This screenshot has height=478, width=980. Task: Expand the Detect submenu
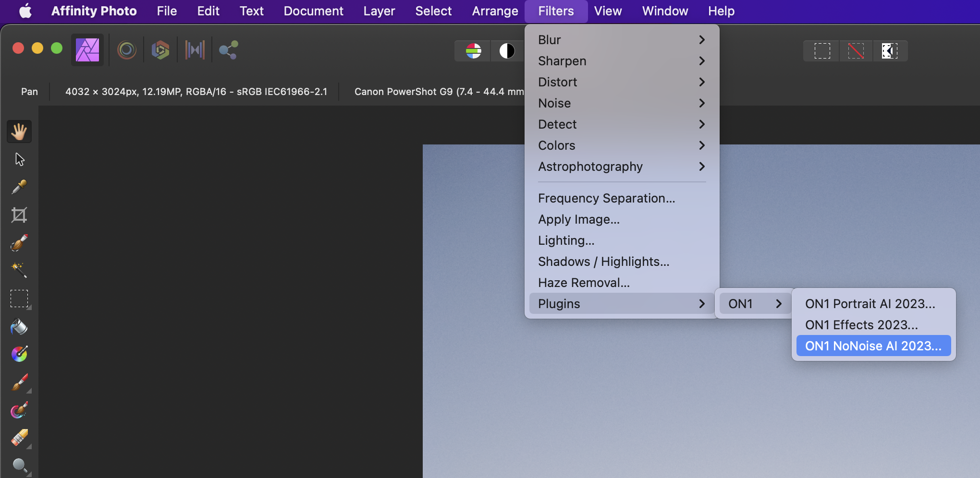click(x=622, y=124)
